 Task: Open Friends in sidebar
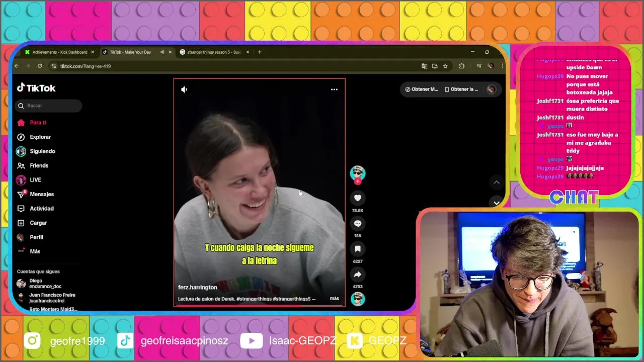click(33, 165)
